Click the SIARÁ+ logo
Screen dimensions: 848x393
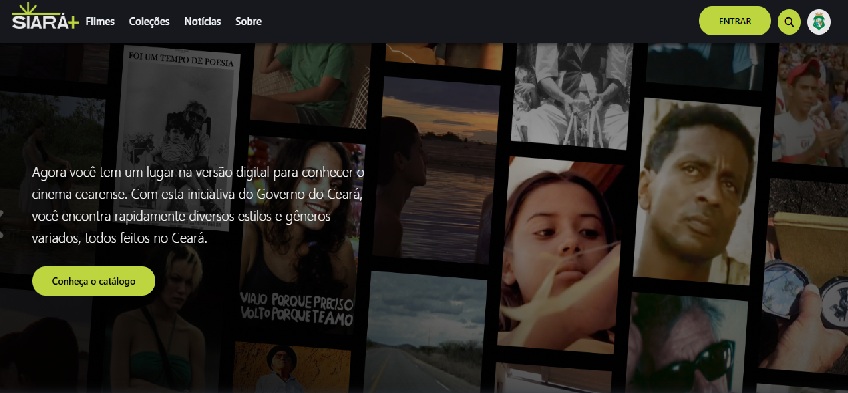tap(45, 17)
